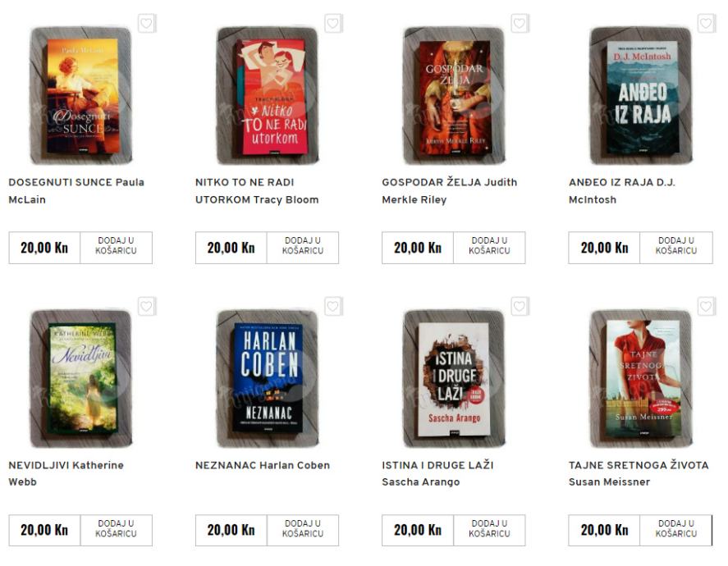Image resolution: width=728 pixels, height=566 pixels.
Task: Select Anđeo iz Raja cover image
Action: 641,96
